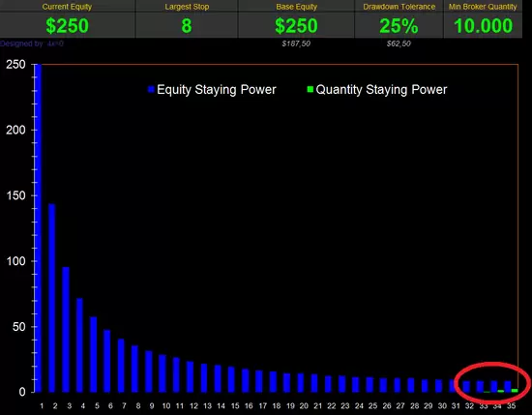Select the blue bar at x-axis 4
532x415 pixels.
pos(79,345)
